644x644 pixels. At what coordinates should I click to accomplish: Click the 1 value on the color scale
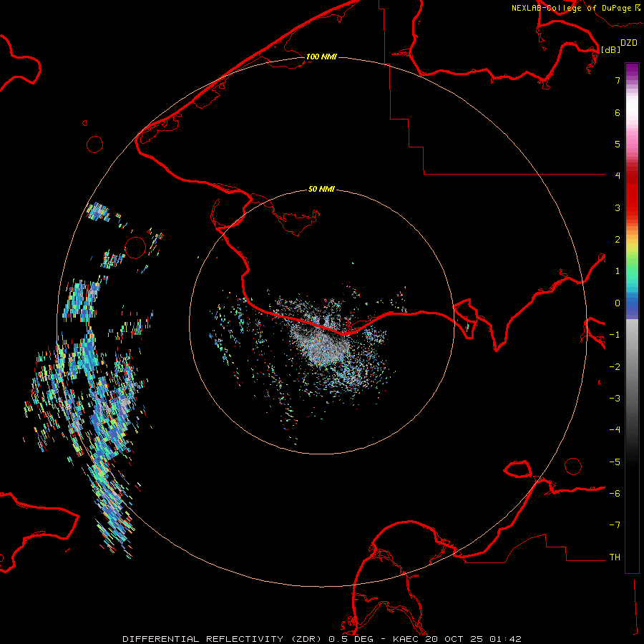618,271
